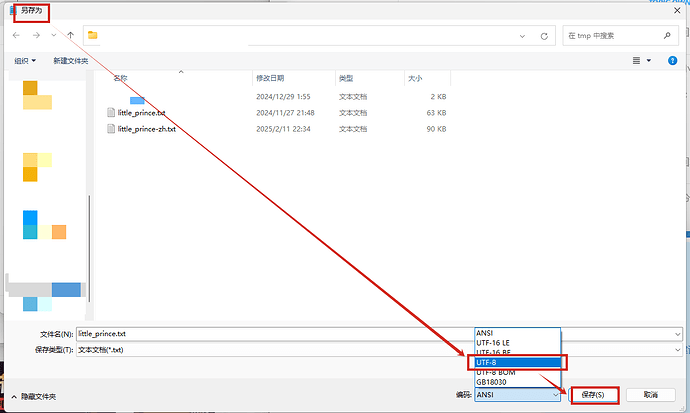Go up one folder level
This screenshot has width=690, height=413.
point(71,35)
